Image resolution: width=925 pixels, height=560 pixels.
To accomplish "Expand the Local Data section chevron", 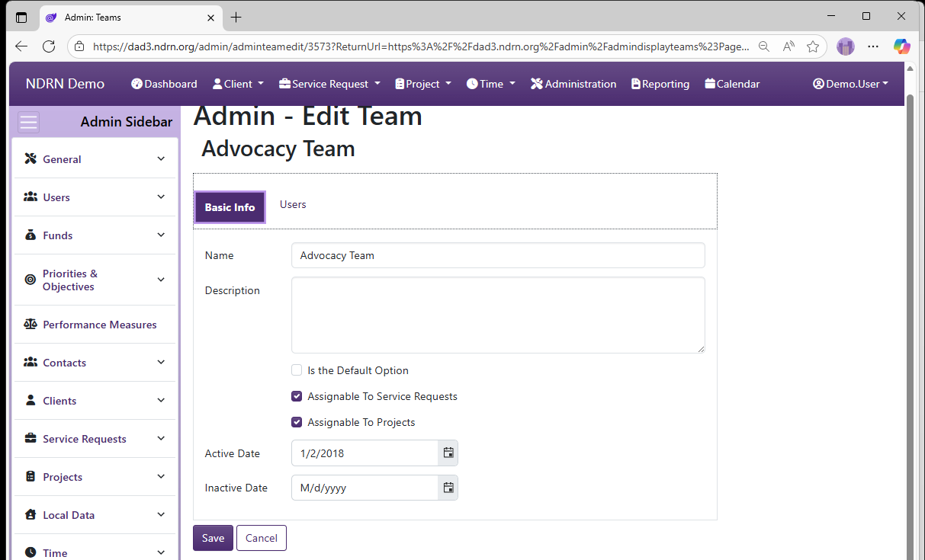I will (161, 514).
